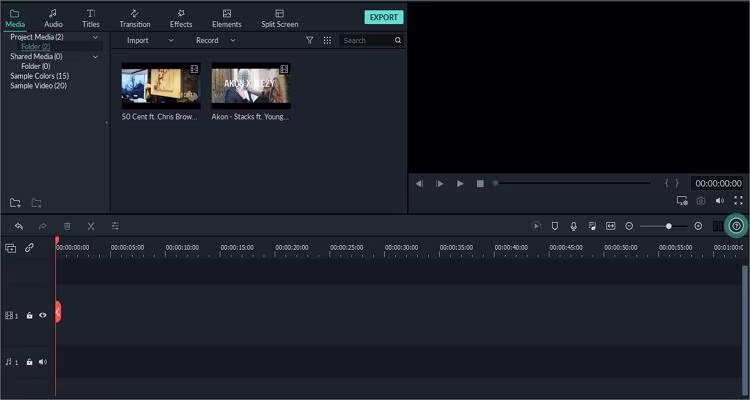Click the Split scissors icon
Screen dimensions: 750x400
pyautogui.click(x=91, y=226)
